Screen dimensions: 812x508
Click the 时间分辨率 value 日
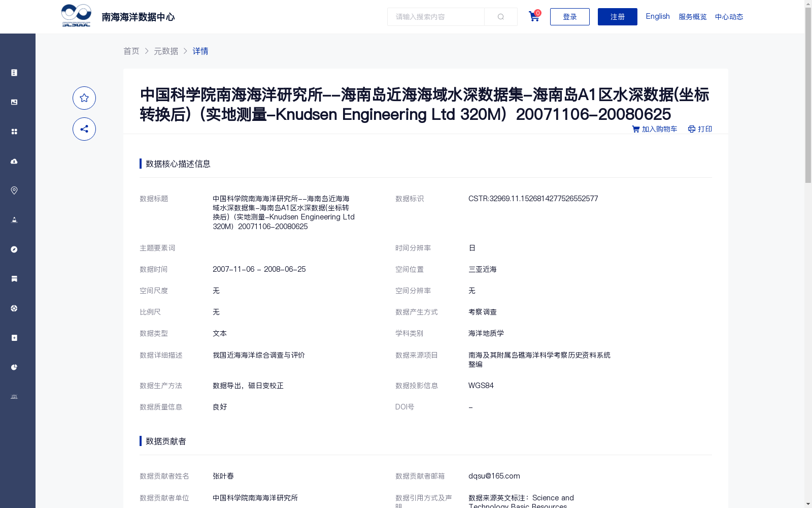coord(472,248)
